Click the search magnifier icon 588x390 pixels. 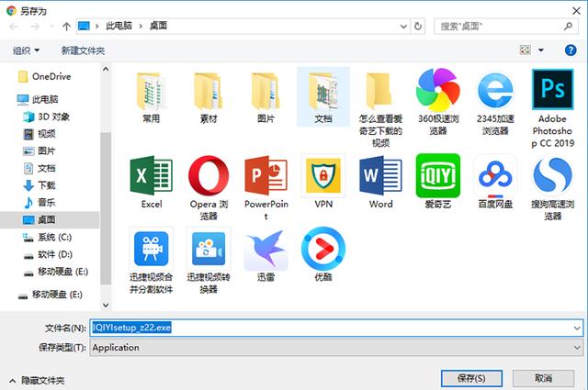pyautogui.click(x=568, y=27)
